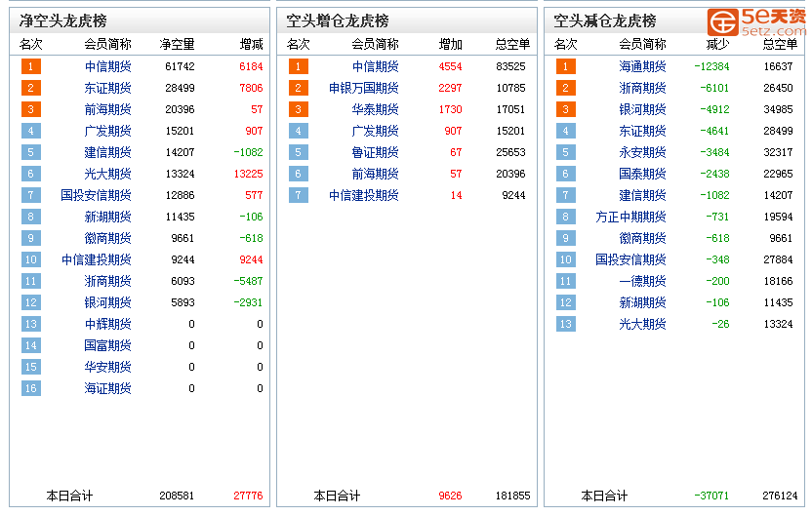The width and height of the screenshot is (812, 516).
Task: Open 华泰期货 member link
Action: [376, 109]
